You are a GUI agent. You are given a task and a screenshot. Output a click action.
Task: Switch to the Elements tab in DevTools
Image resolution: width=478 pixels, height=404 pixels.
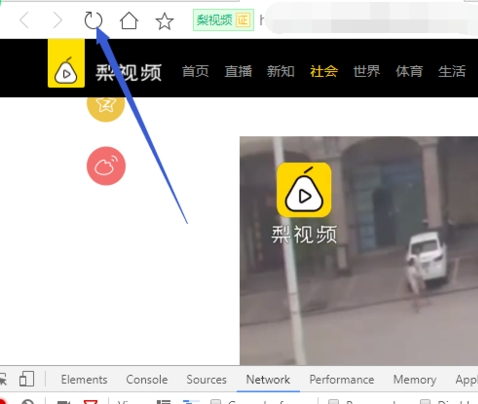point(84,380)
